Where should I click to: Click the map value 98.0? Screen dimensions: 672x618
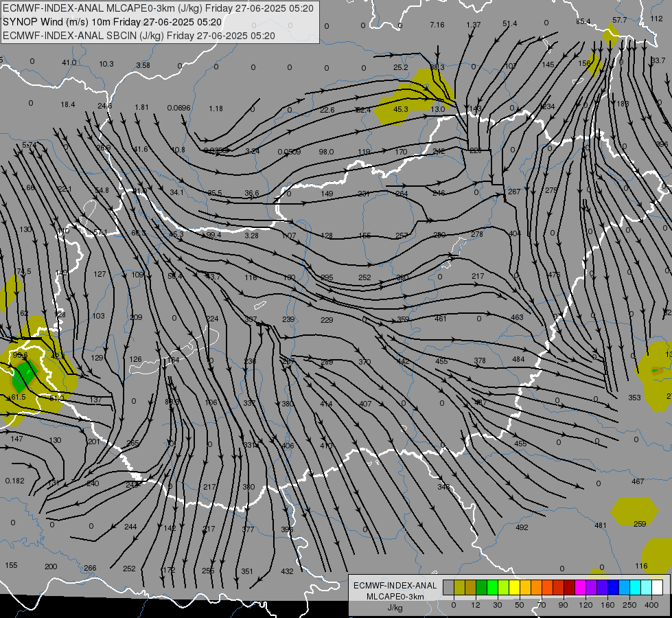[326, 152]
